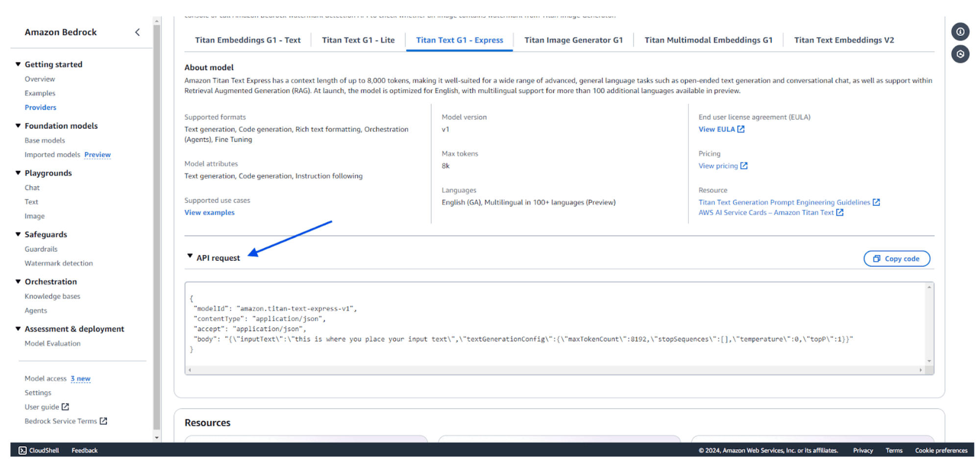Click the external link icon beside View EULA
The width and height of the screenshot is (980, 464).
(x=741, y=129)
